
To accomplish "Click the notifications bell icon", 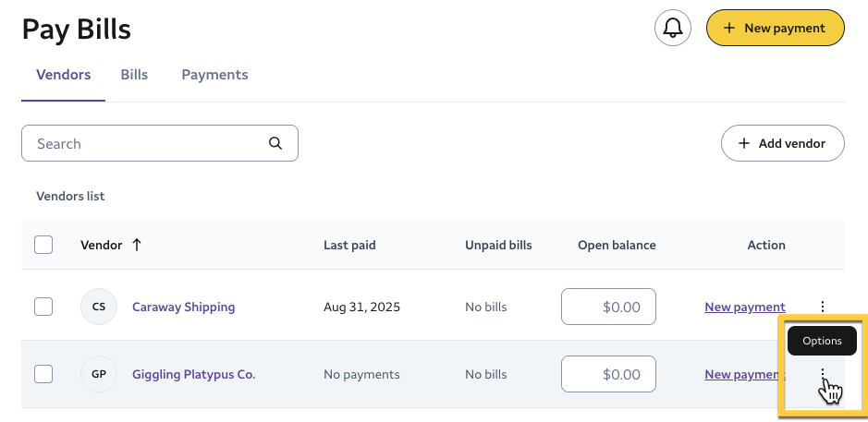I will (x=673, y=28).
